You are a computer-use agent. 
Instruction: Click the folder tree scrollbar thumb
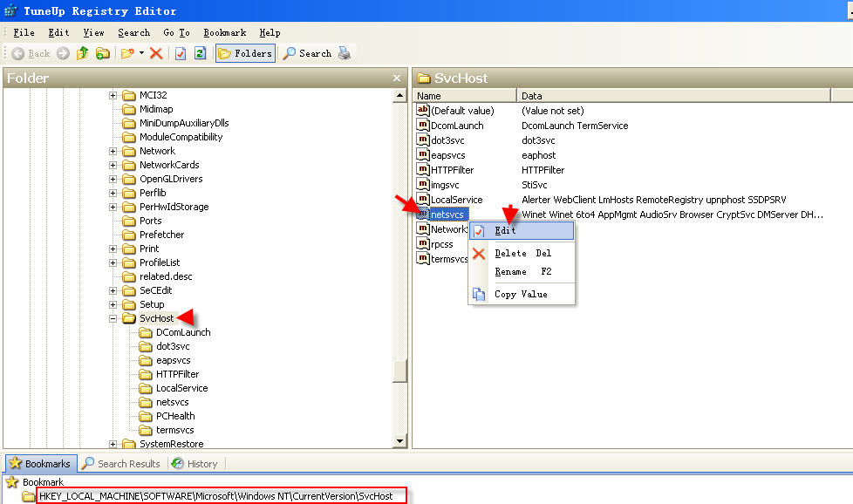tap(399, 371)
